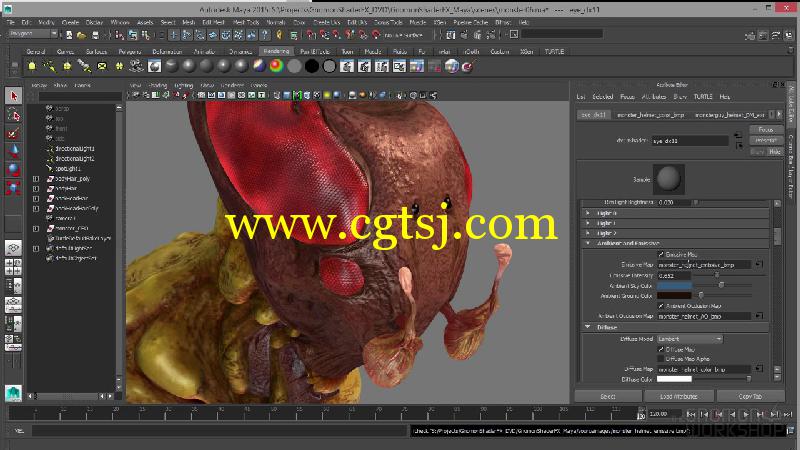Viewport: 800px width, 450px height.
Task: Expand the Light 0 section
Action: (x=588, y=213)
